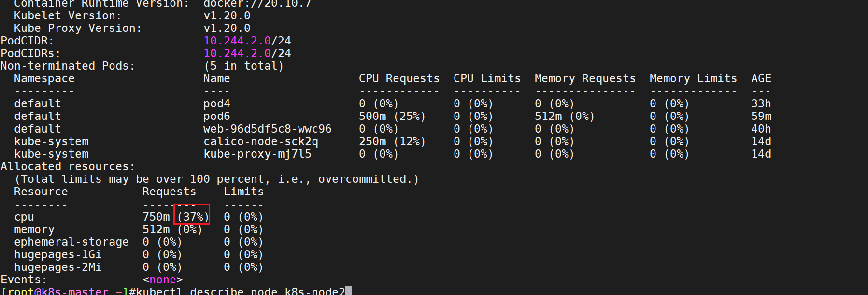Click the Events none value
The width and height of the screenshot is (868, 295).
point(163,280)
